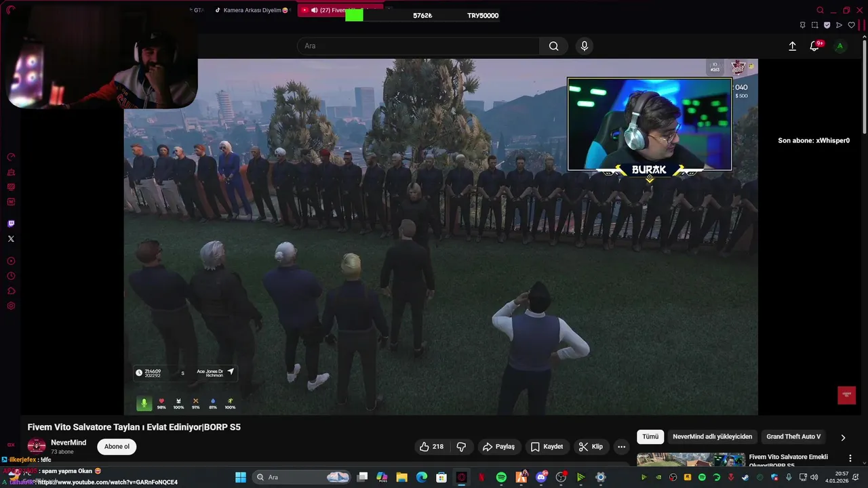Open Task View on the taskbar

[363, 477]
